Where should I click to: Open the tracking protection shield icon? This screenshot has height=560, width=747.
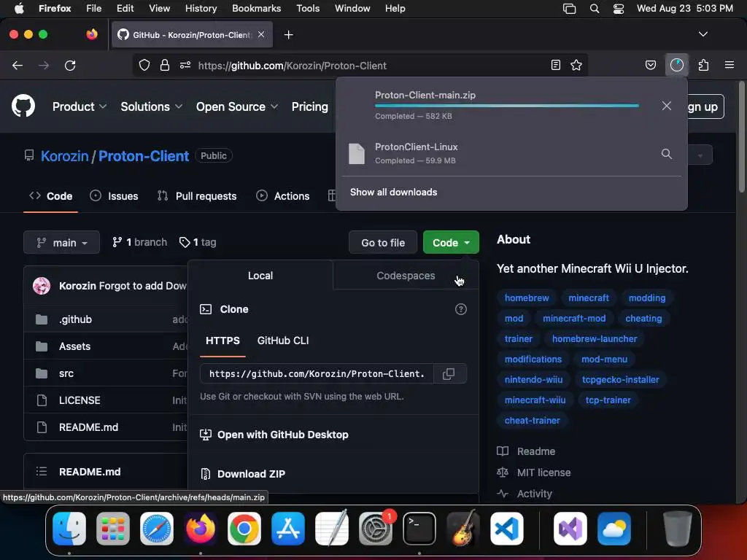tap(144, 65)
